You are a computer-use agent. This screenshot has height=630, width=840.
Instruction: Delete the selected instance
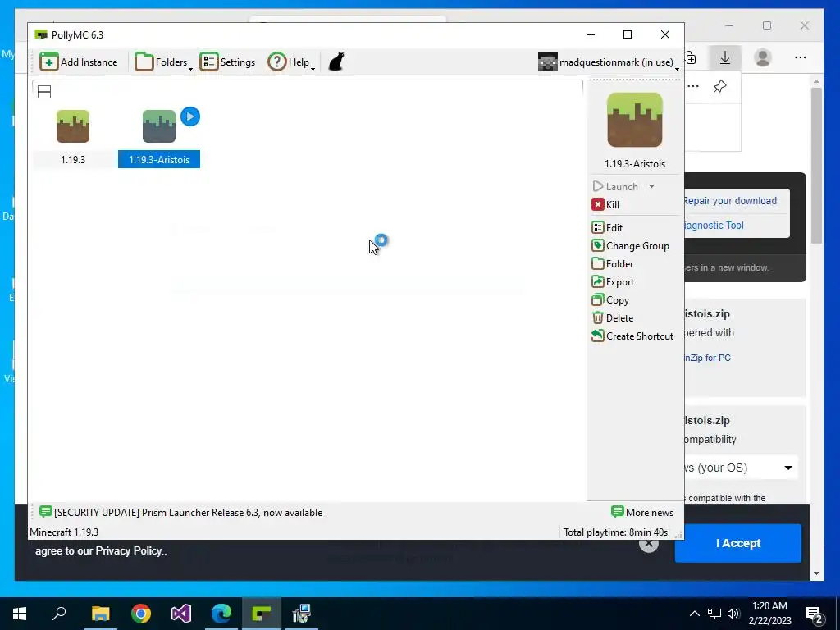pyautogui.click(x=613, y=318)
